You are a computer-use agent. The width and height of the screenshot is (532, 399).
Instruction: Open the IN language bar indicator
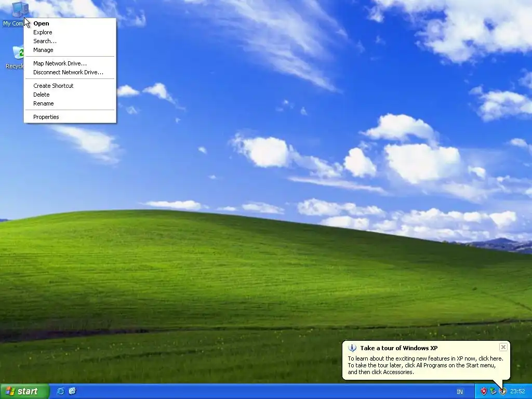click(460, 392)
